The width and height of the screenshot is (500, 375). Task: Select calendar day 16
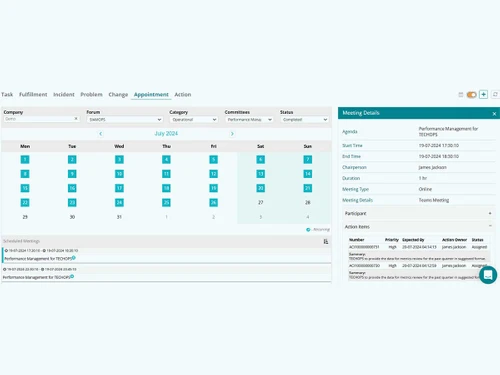tap(72, 188)
